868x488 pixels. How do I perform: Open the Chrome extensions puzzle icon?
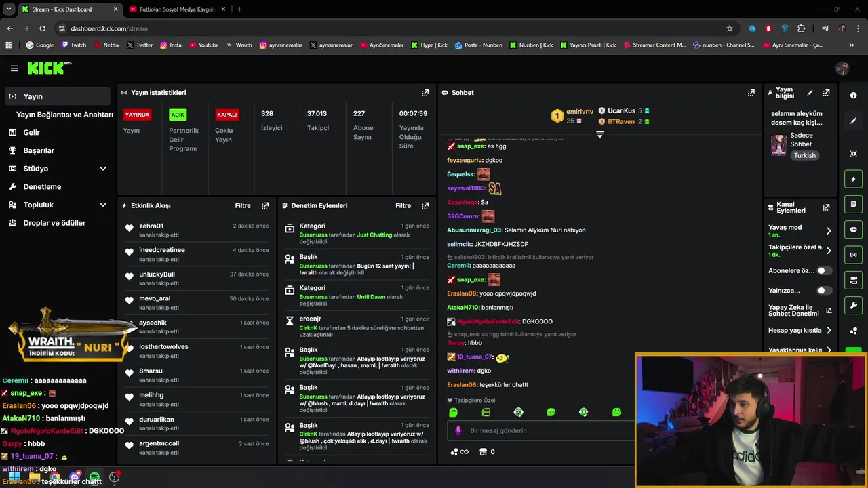(x=802, y=28)
